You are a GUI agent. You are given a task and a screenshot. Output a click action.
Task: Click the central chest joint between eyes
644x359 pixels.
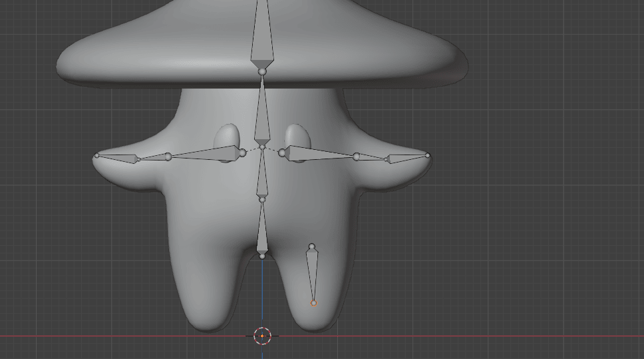pos(262,147)
